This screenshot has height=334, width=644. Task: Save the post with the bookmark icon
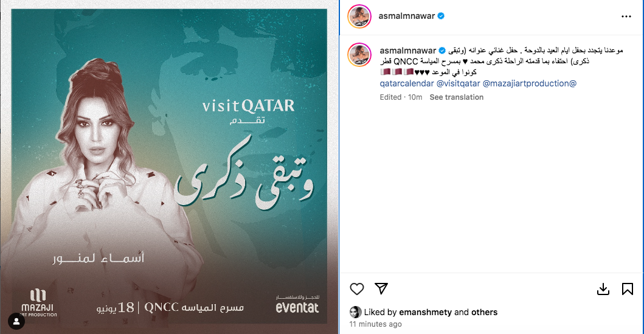(627, 289)
